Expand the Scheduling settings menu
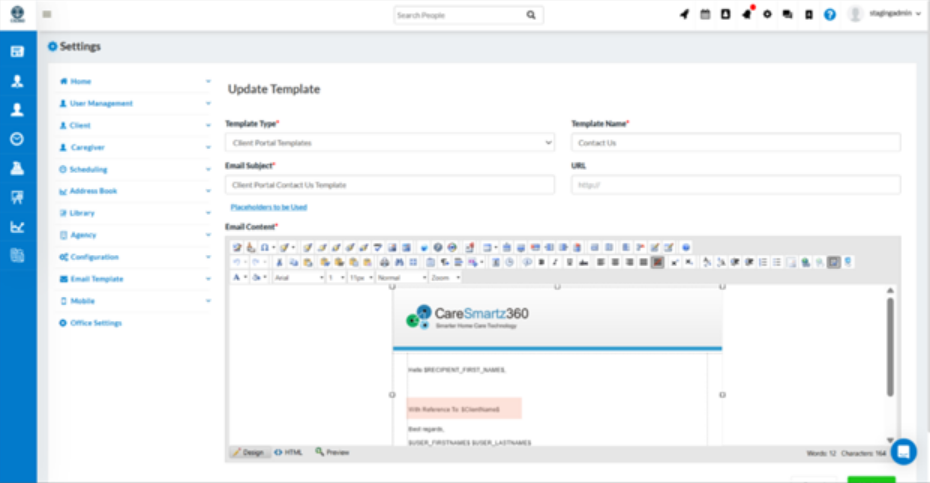Screen dimensions: 930x483 tap(134, 169)
